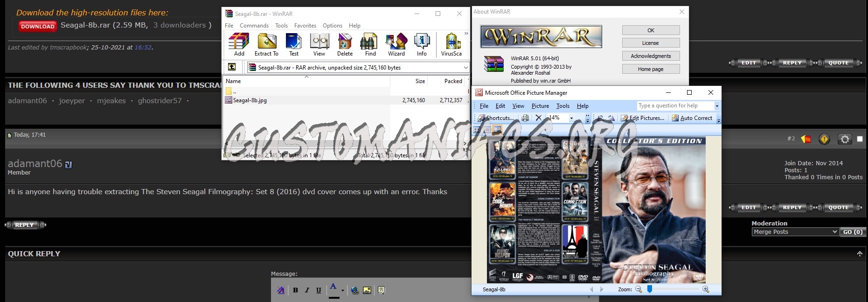868x302 pixels.
Task: Report post #2 with the warning icon
Action: (x=824, y=139)
